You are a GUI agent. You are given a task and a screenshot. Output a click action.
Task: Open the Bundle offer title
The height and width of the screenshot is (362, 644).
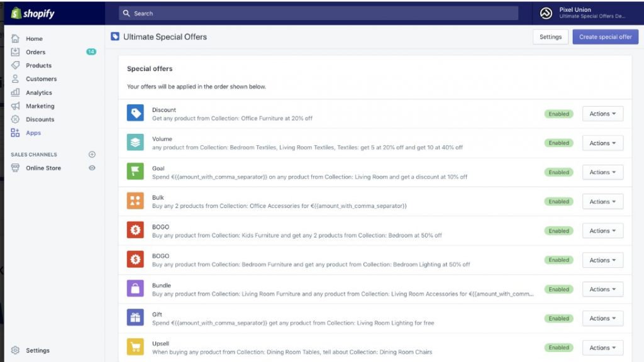click(x=162, y=285)
